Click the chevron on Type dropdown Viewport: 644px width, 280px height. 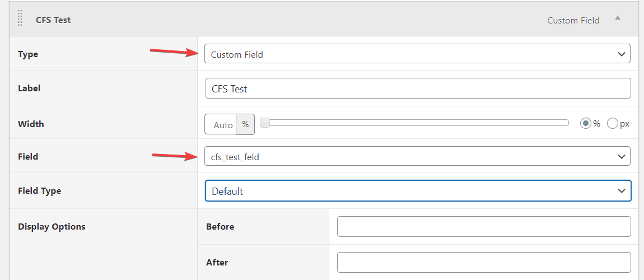(622, 54)
